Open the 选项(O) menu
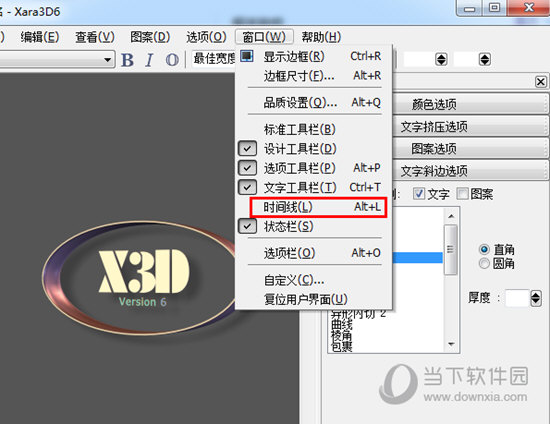Screen dimensions: 550x424 [206, 37]
